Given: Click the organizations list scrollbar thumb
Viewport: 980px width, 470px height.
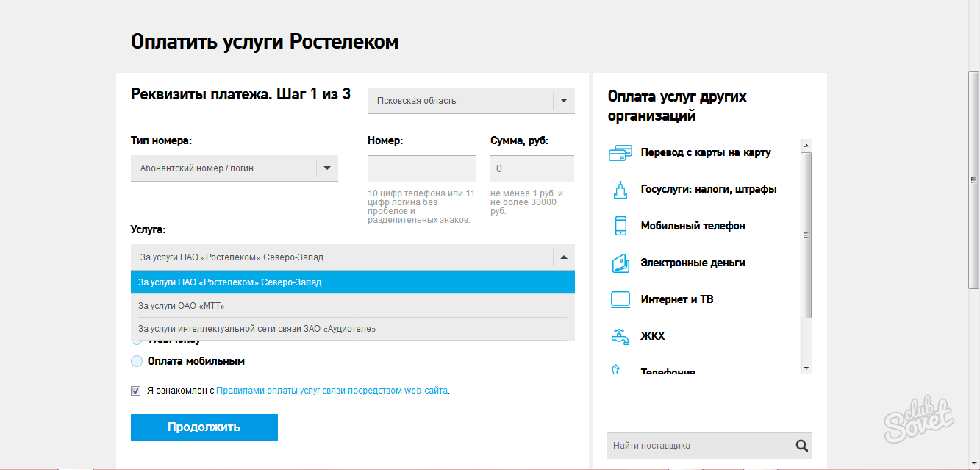Looking at the screenshot, I should click(806, 235).
